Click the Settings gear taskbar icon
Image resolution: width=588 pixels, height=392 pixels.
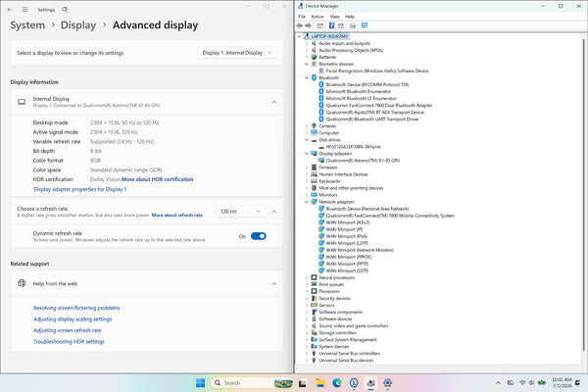point(387,382)
